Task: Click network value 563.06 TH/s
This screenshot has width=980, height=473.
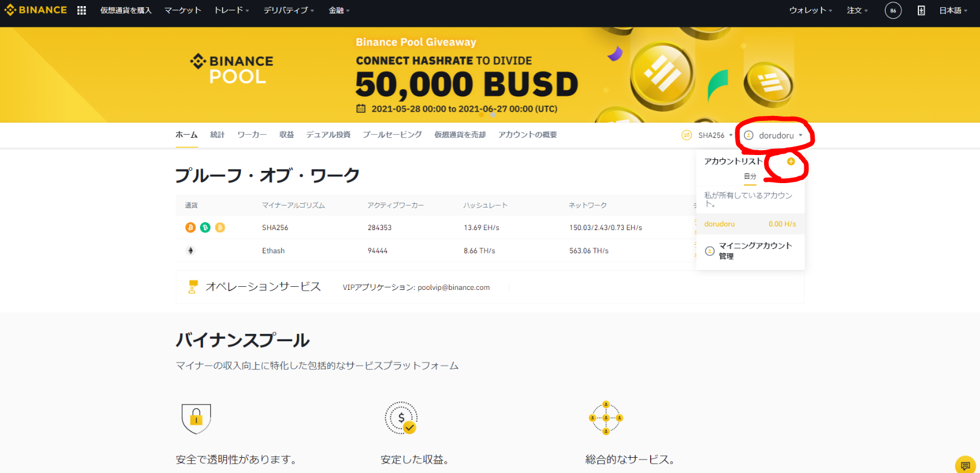Action: (589, 251)
